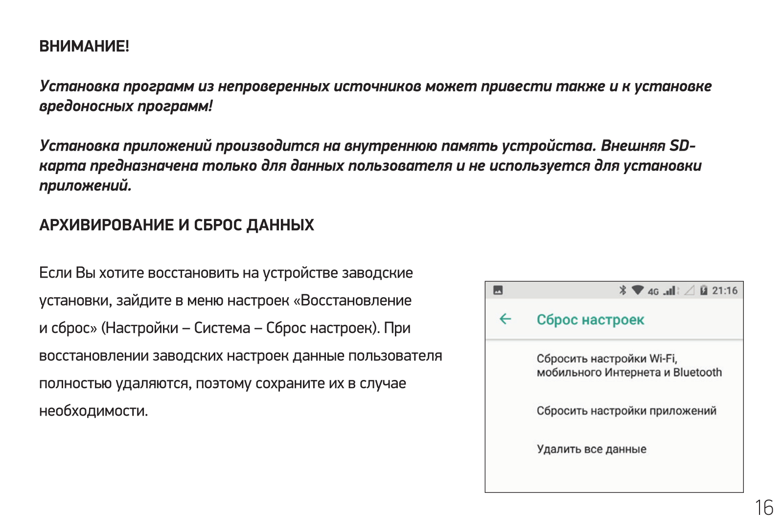
Task: Click the empty second SIM signal icon
Action: point(690,291)
